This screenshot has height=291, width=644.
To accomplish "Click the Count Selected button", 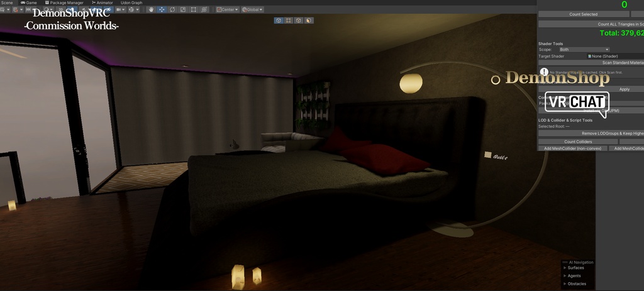I will pos(583,14).
